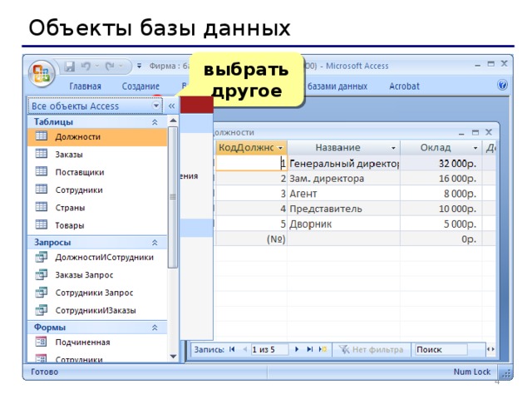Click the Товары table name

coord(70,225)
